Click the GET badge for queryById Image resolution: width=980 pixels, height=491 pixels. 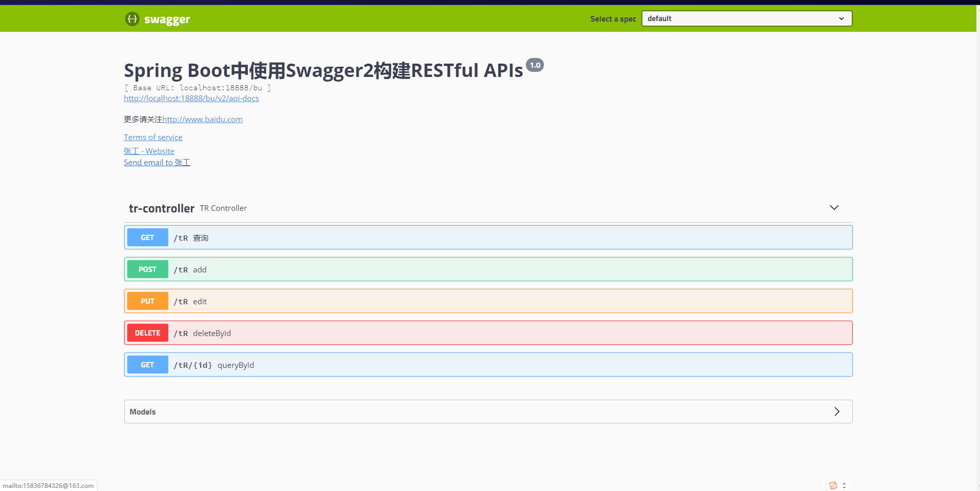pyautogui.click(x=148, y=365)
